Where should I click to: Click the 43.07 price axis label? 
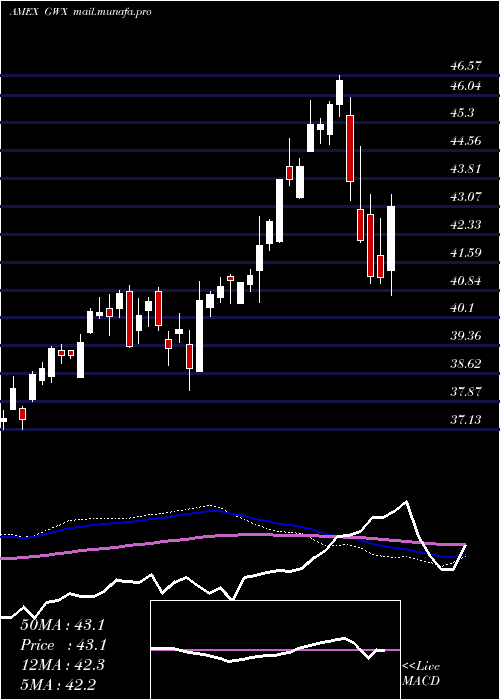466,196
